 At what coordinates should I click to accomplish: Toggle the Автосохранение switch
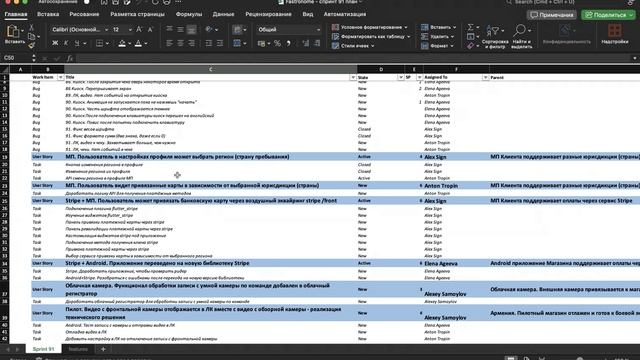[87, 2]
